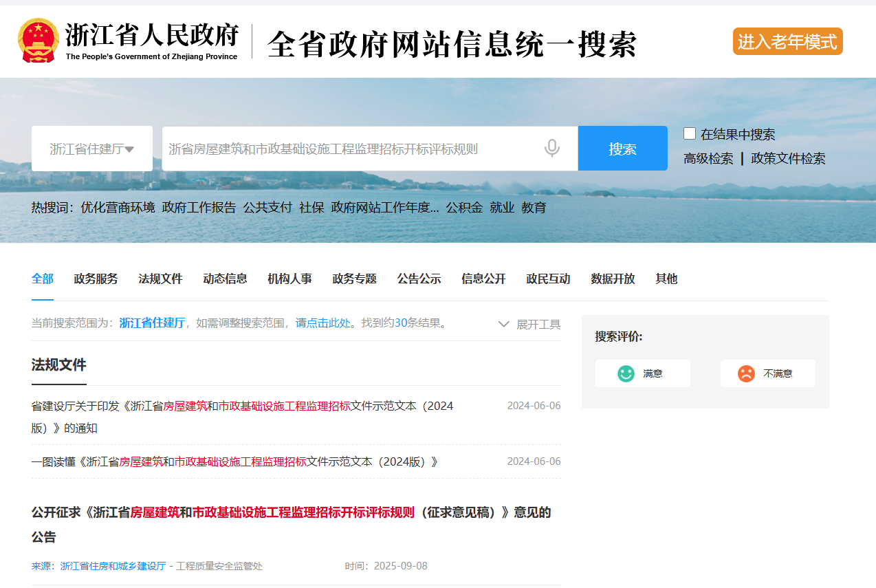Click the blue 搜索 search button

(x=622, y=147)
